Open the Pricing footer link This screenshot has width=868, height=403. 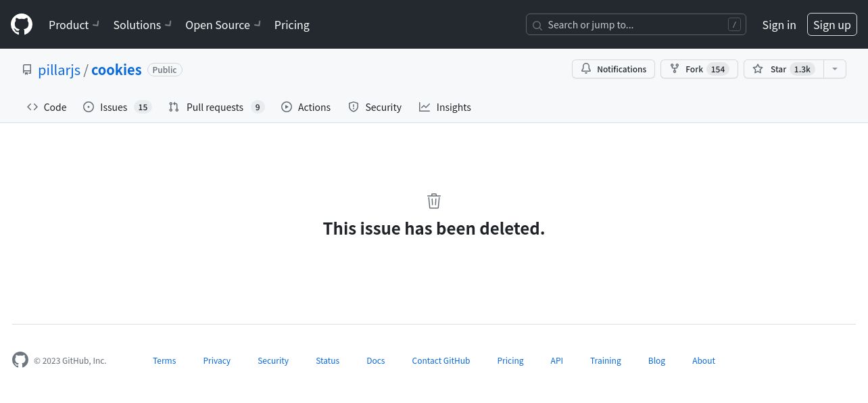pyautogui.click(x=510, y=361)
